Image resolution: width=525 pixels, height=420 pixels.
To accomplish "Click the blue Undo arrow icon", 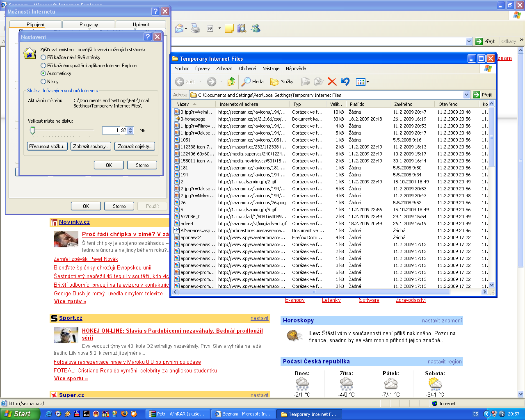I will pyautogui.click(x=345, y=82).
